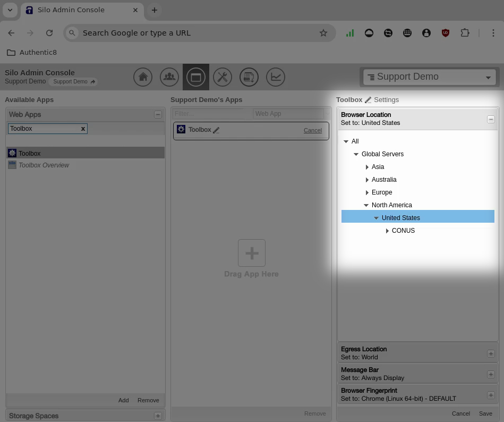Open the uBlock Origin shield extension
This screenshot has width=504, height=422.
pos(446,33)
